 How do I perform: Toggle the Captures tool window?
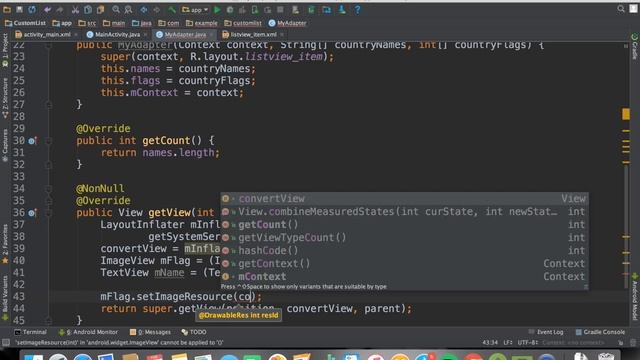[5, 145]
